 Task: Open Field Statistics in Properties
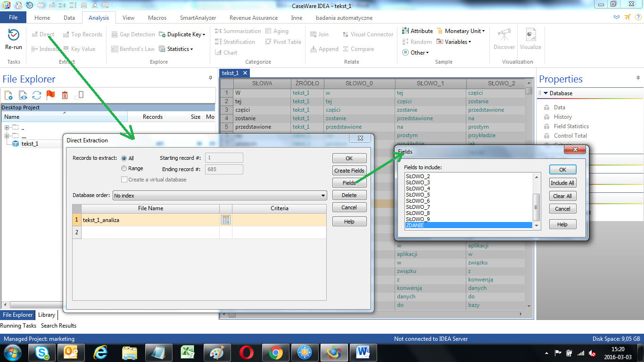coord(571,126)
